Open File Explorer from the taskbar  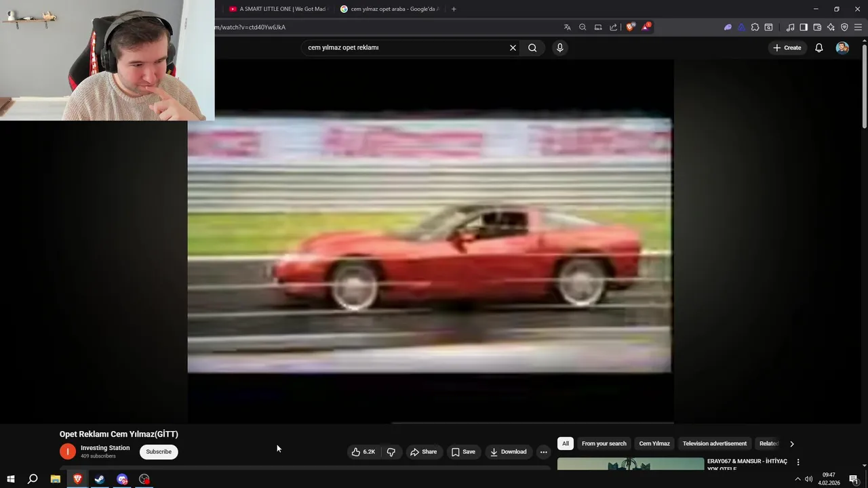tap(56, 479)
